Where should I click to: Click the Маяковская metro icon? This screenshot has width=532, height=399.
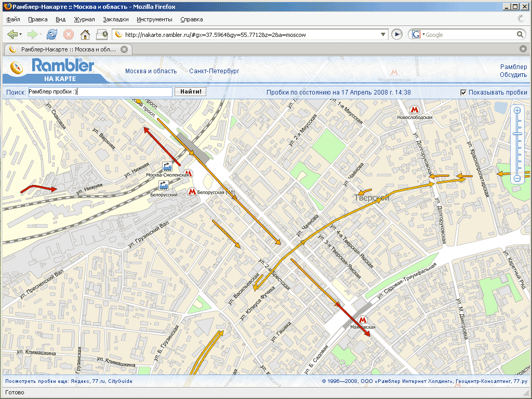pyautogui.click(x=362, y=320)
